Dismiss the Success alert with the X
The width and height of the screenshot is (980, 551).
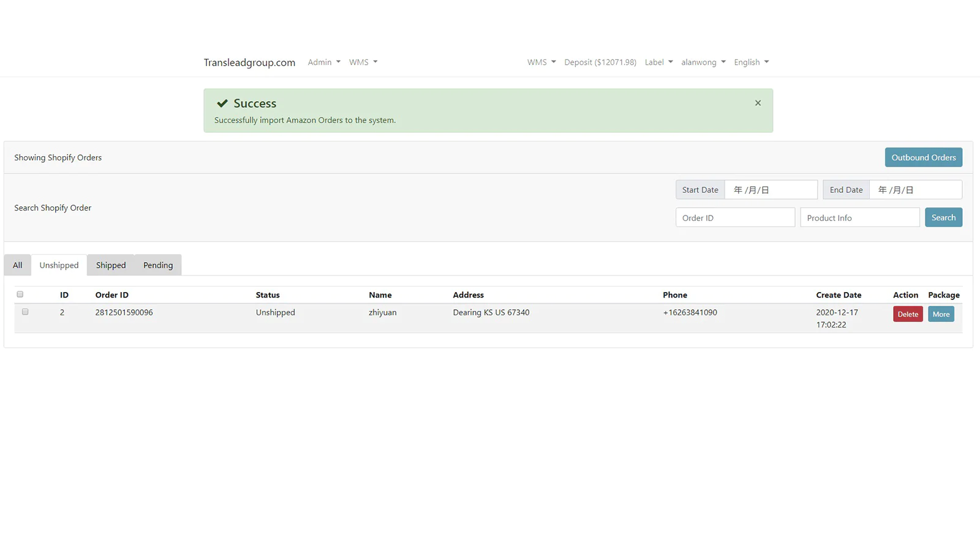click(x=758, y=103)
